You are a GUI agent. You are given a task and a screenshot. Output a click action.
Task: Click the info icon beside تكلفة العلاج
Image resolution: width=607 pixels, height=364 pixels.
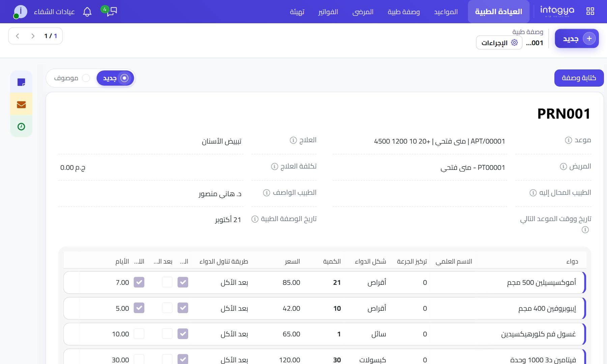coord(274,166)
